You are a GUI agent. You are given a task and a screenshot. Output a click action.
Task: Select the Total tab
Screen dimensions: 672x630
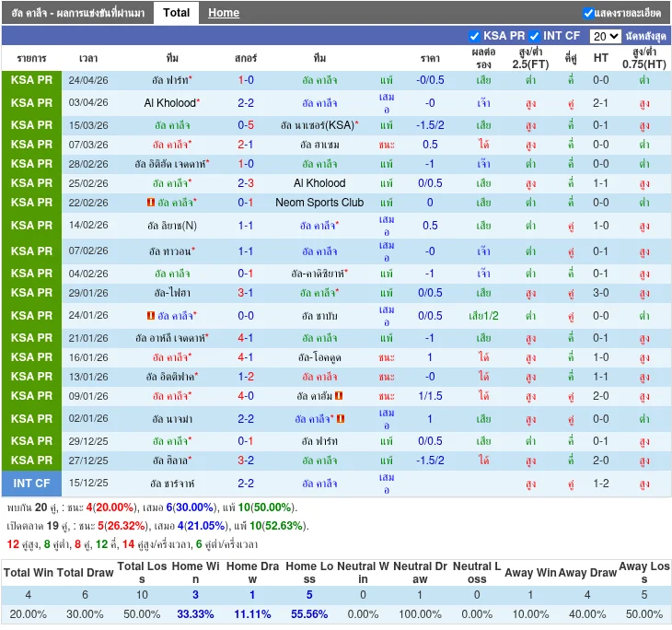pyautogui.click(x=176, y=13)
